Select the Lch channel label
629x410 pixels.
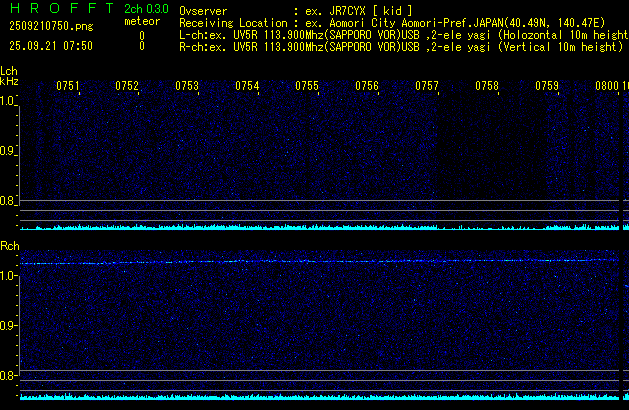[9, 71]
